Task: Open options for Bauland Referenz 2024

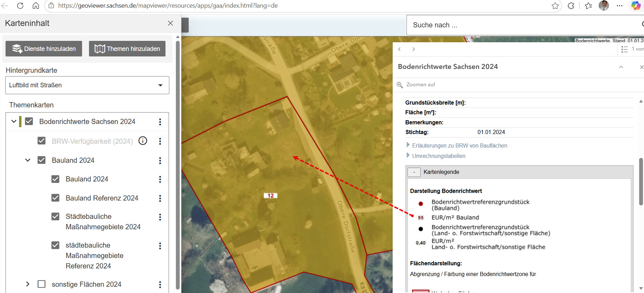Action: (x=160, y=198)
